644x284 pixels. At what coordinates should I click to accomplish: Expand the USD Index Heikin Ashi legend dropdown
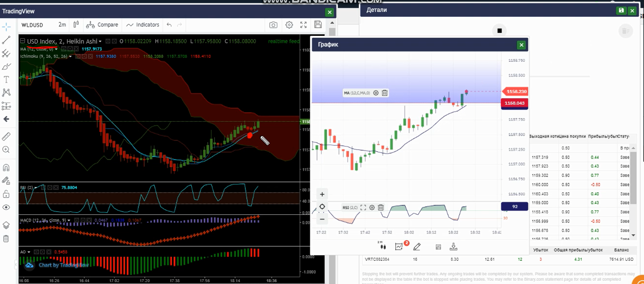[100, 42]
